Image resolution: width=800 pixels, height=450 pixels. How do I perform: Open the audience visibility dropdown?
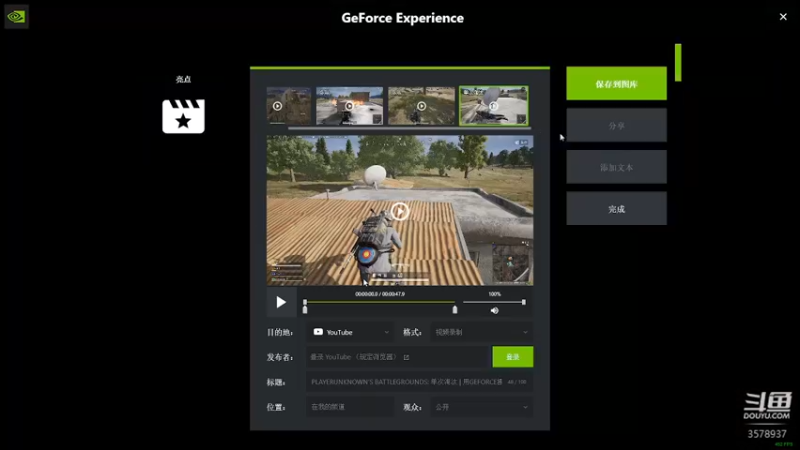pos(482,407)
